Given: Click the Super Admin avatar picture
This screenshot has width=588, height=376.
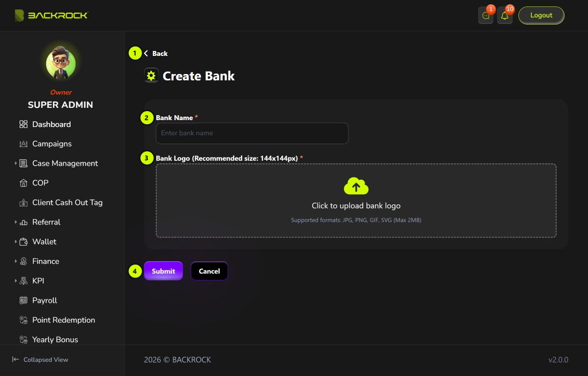Looking at the screenshot, I should click(x=61, y=63).
